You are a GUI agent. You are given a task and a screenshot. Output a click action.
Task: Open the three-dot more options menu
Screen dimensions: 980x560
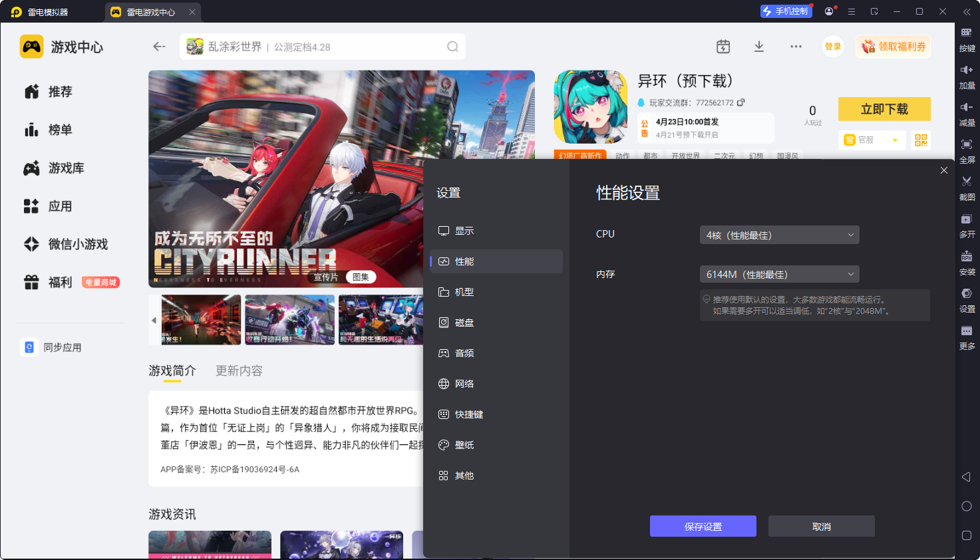(x=796, y=47)
